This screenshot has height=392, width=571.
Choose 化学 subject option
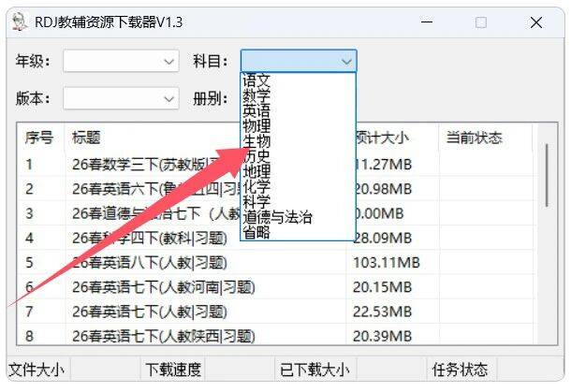pos(256,186)
